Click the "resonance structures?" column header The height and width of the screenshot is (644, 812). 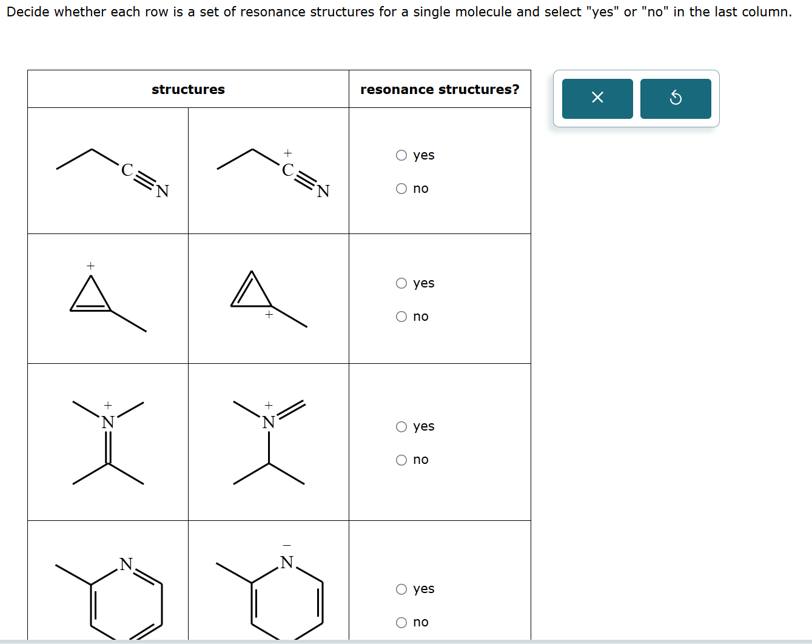pos(440,89)
